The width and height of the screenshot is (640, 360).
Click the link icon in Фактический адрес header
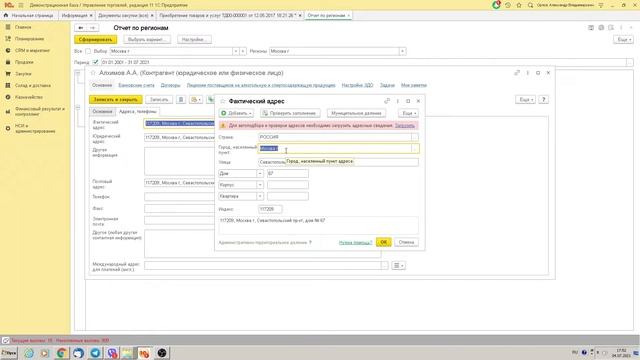pyautogui.click(x=387, y=101)
